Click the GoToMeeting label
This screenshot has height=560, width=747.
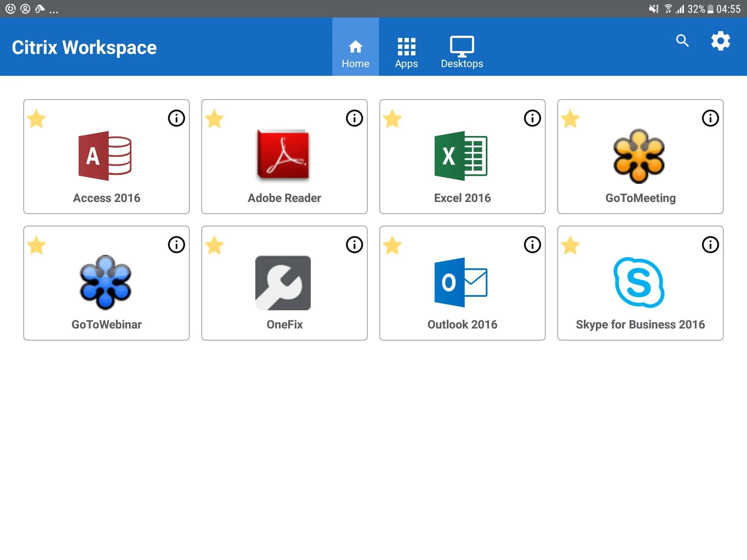click(640, 198)
